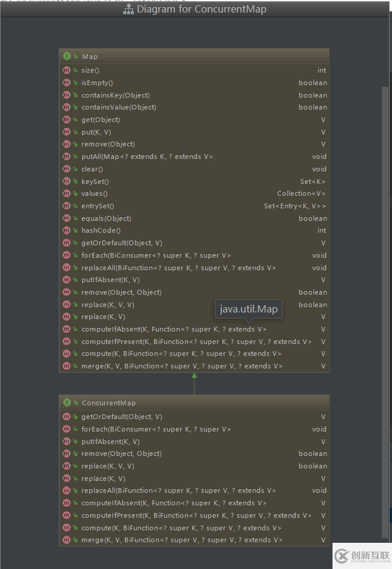The height and width of the screenshot is (569, 392).
Task: Select the values() method row
Action: click(94, 193)
